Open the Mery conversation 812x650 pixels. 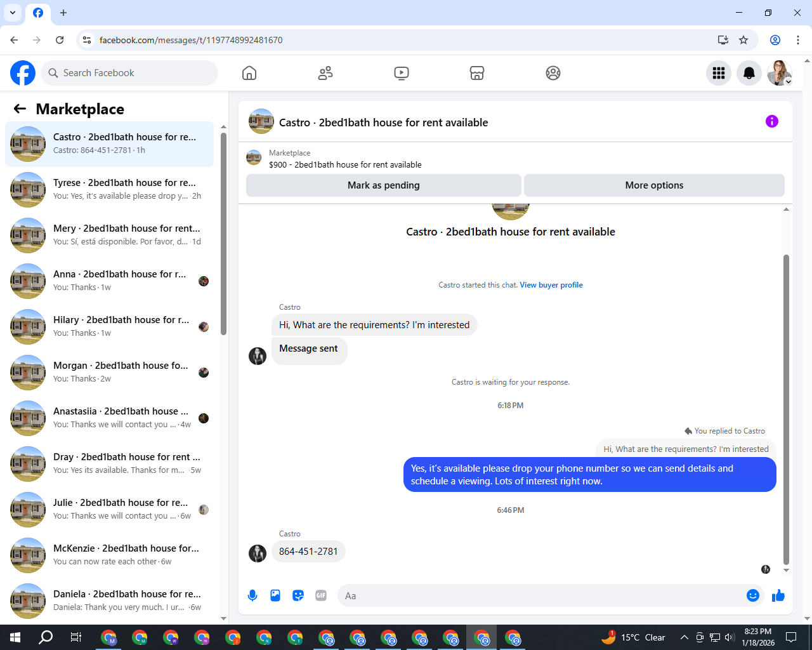(109, 235)
